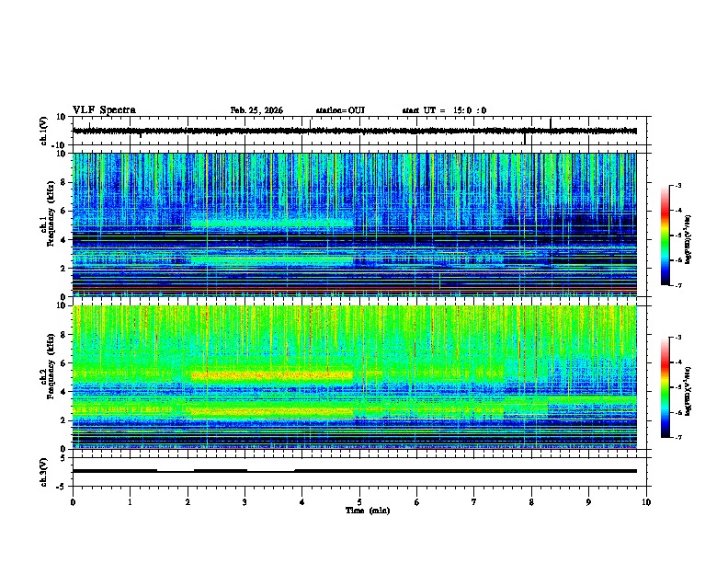Click the 9 minute tick label on time axis

tap(588, 502)
